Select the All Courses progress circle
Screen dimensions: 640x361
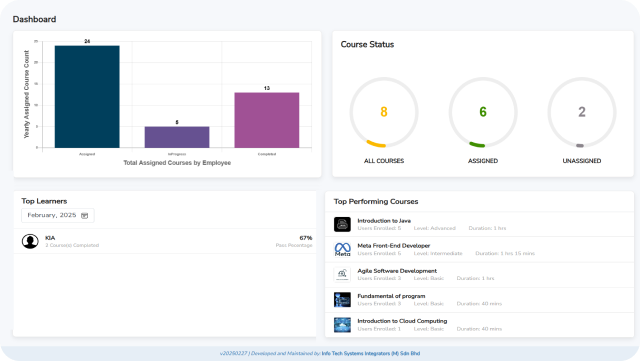pos(384,112)
